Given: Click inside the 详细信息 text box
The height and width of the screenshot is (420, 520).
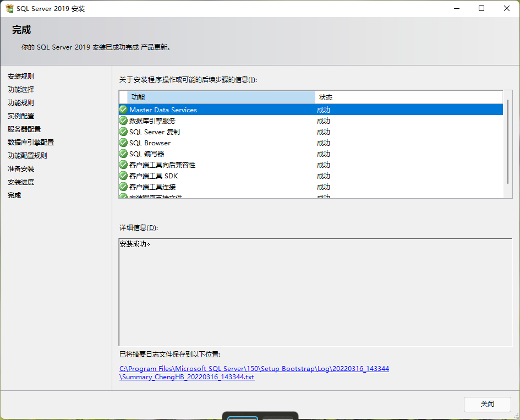Looking at the screenshot, I should [x=315, y=292].
